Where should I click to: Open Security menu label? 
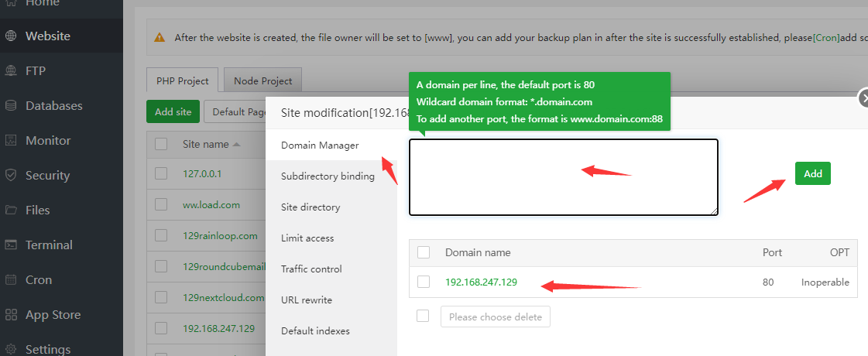pos(47,176)
